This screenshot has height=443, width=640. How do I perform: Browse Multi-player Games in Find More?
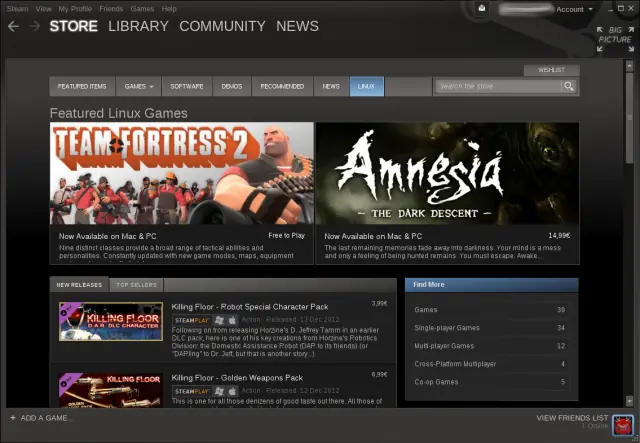pyautogui.click(x=490, y=346)
